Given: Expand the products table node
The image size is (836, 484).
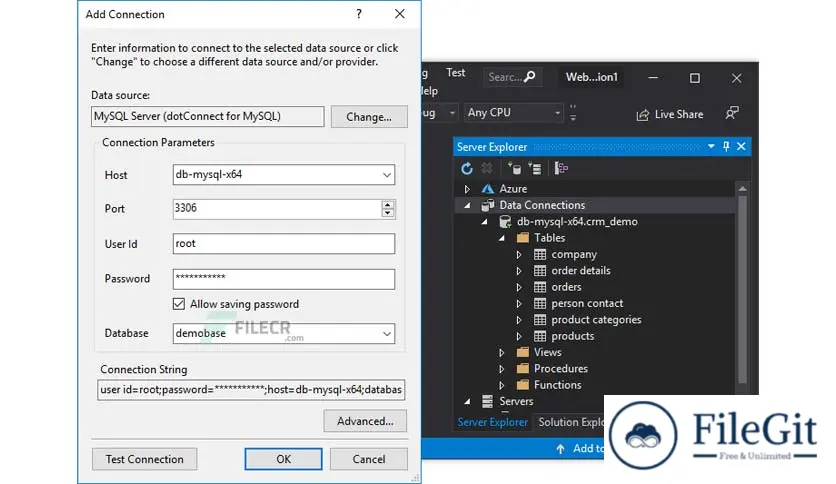Looking at the screenshot, I should tap(519, 336).
